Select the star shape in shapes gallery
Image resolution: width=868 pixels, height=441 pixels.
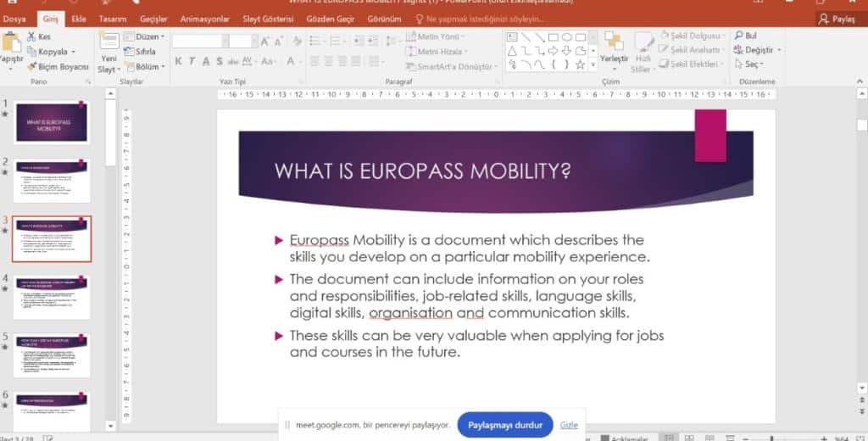pyautogui.click(x=580, y=64)
